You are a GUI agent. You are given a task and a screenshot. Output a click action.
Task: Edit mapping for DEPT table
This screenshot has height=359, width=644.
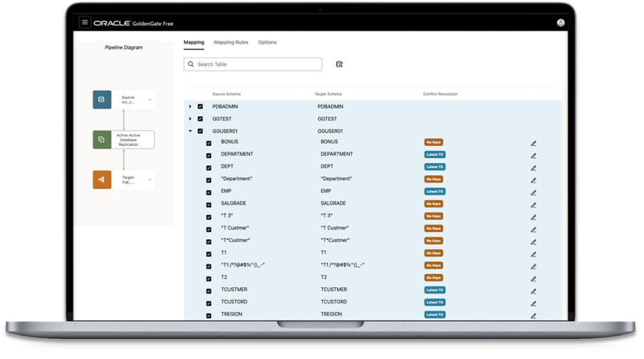click(533, 168)
